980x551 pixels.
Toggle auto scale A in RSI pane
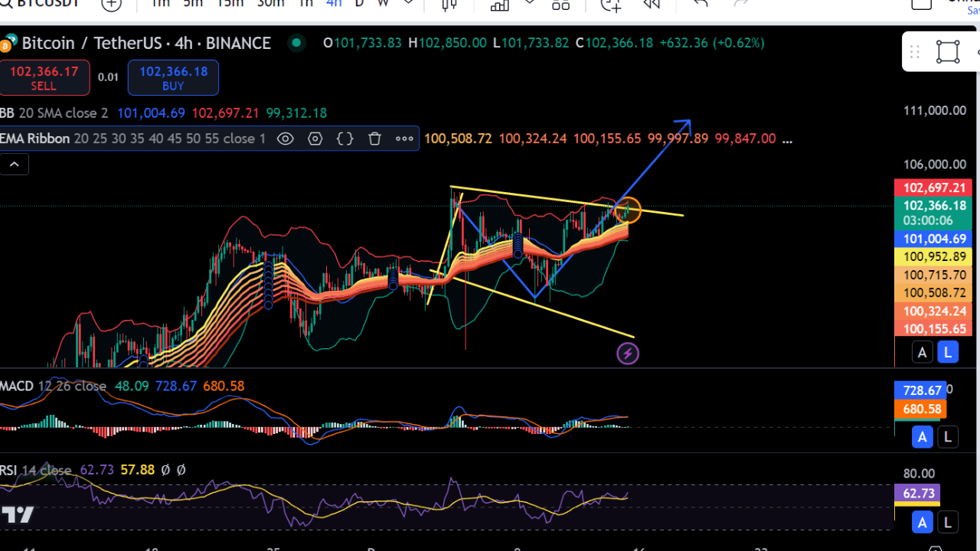922,523
